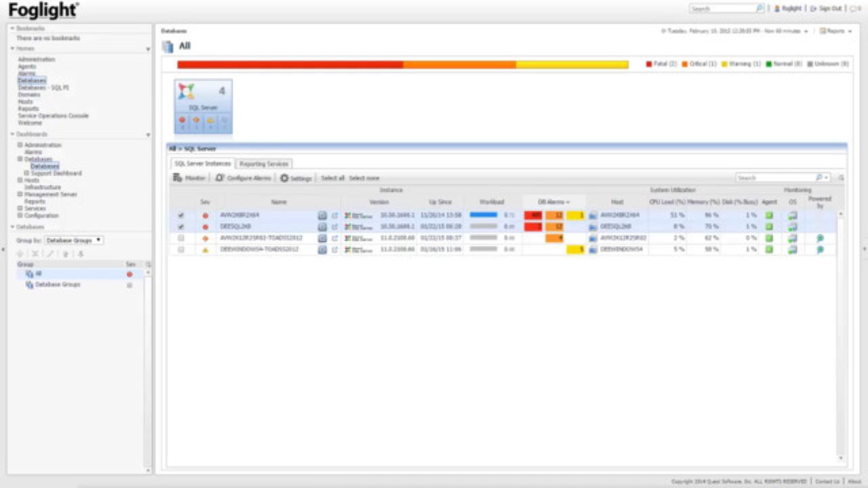Image resolution: width=868 pixels, height=488 pixels.
Task: Expand Administration node in Dashboards tree
Action: coord(20,145)
